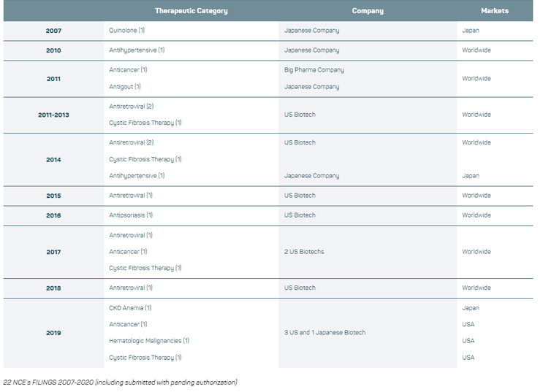The image size is (543, 392).
Task: Click the Markets column header
Action: (494, 11)
